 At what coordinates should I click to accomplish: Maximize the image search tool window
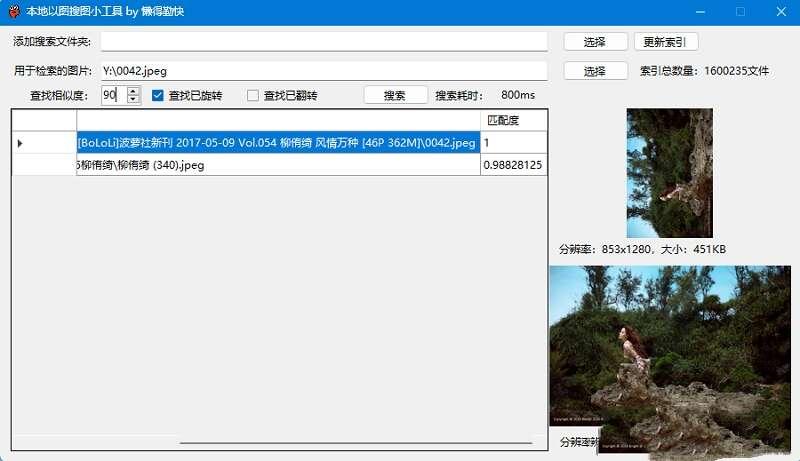[x=741, y=12]
